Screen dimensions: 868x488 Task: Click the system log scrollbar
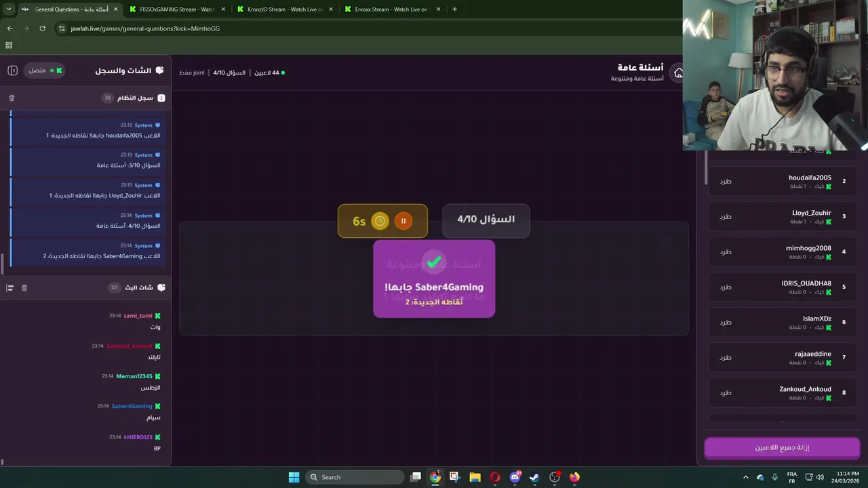click(x=2, y=263)
